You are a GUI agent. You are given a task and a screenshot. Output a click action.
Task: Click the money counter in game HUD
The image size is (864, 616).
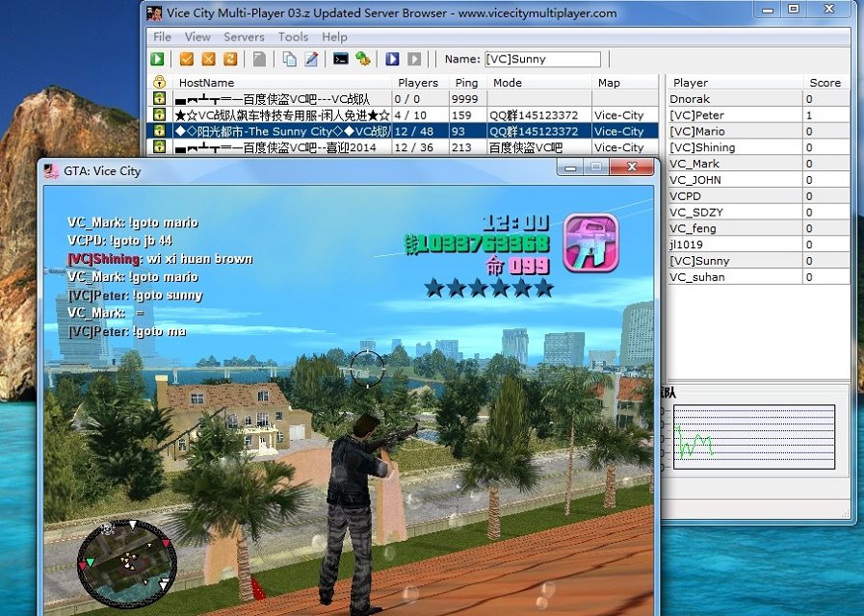tap(477, 244)
